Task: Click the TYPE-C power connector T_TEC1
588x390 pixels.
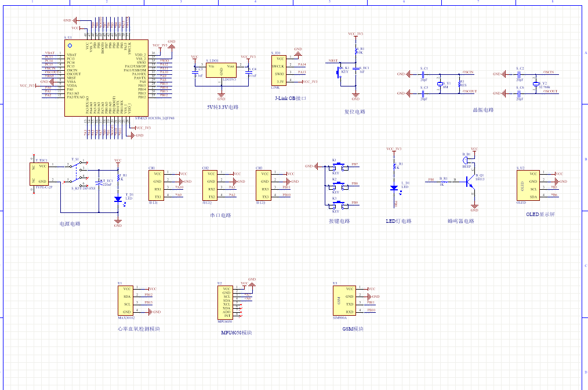Action: coord(41,174)
